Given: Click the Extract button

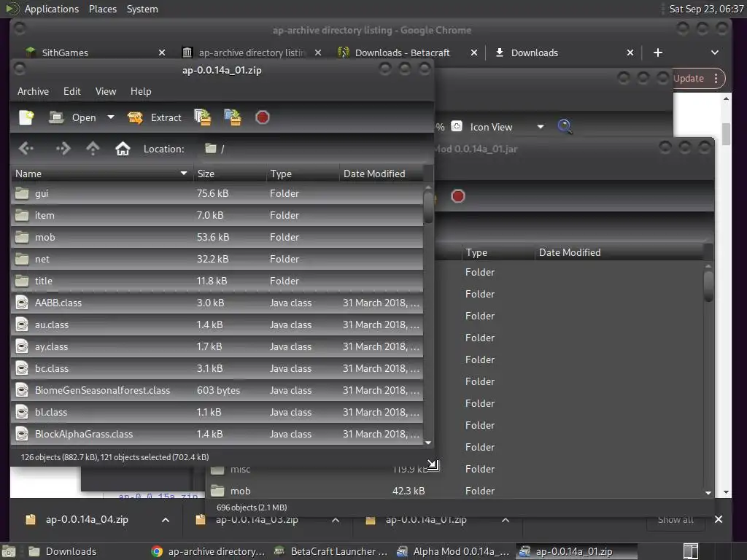Looking at the screenshot, I should coord(155,117).
